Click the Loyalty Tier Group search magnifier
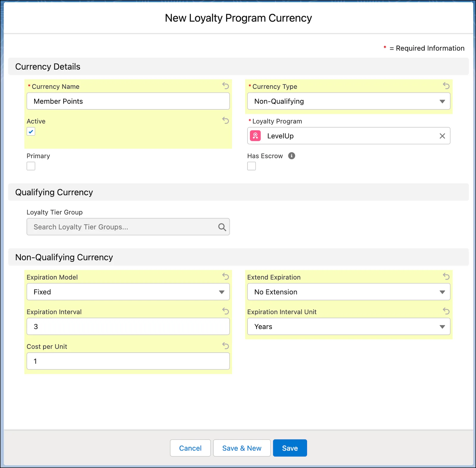 [222, 227]
